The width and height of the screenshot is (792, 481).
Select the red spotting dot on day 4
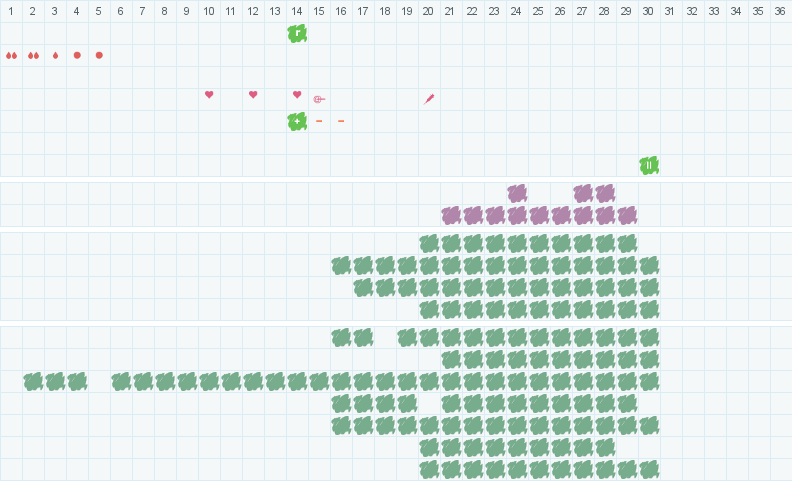click(x=77, y=55)
